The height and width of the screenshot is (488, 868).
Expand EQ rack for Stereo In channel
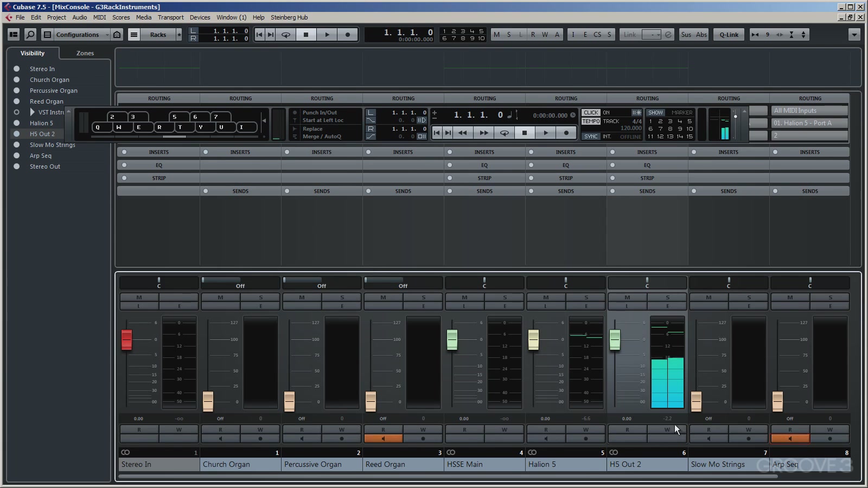tap(158, 165)
